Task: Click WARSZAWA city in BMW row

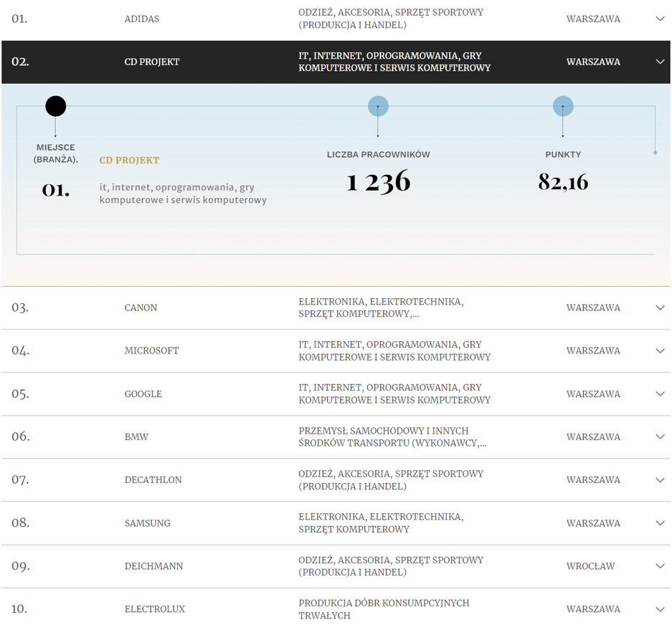Action: pos(593,437)
